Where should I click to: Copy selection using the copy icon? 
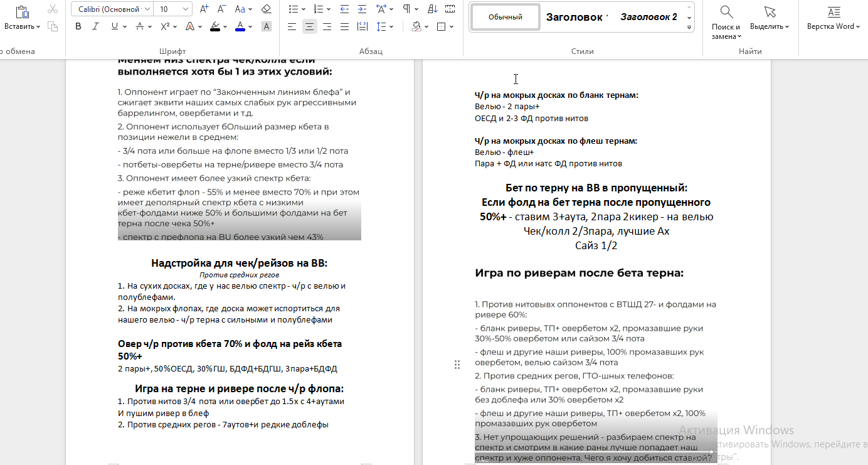pos(53,26)
